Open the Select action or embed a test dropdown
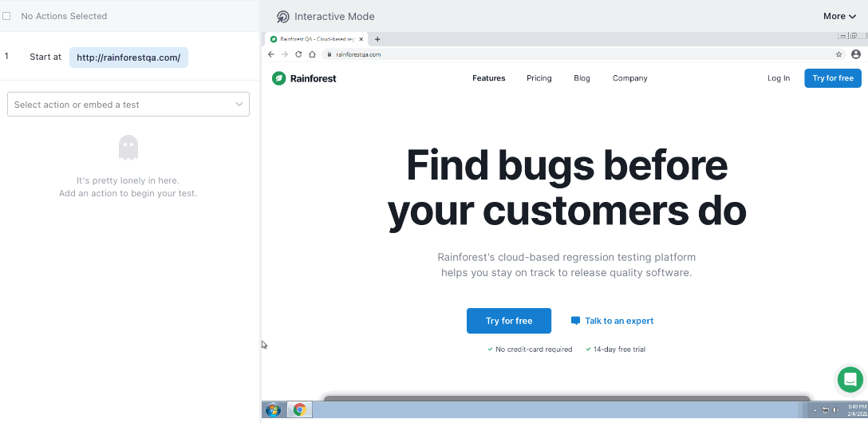Screen dimensions: 868x423 pyautogui.click(x=128, y=104)
